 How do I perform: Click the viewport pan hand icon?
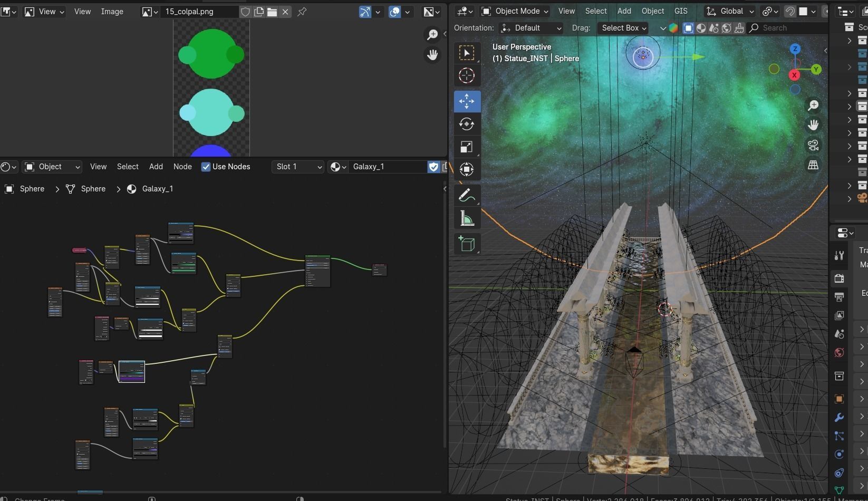pos(813,125)
